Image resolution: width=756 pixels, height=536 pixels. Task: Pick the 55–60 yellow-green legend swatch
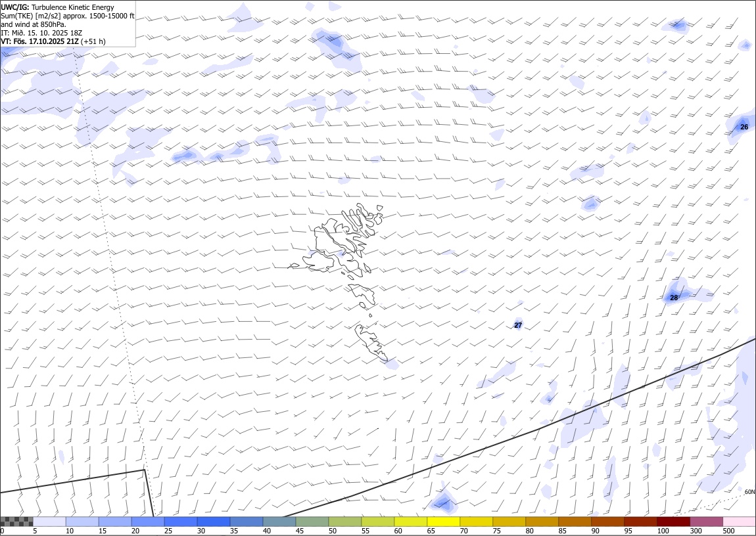point(377,522)
